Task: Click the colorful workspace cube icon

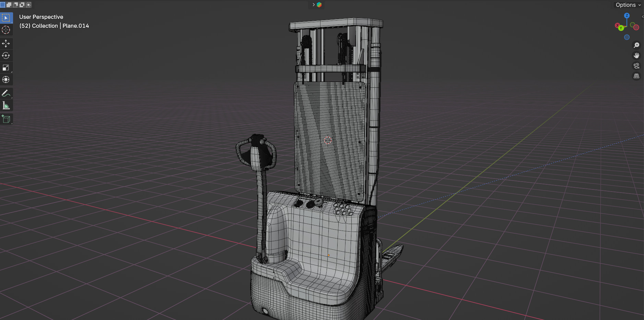Action: click(x=319, y=5)
